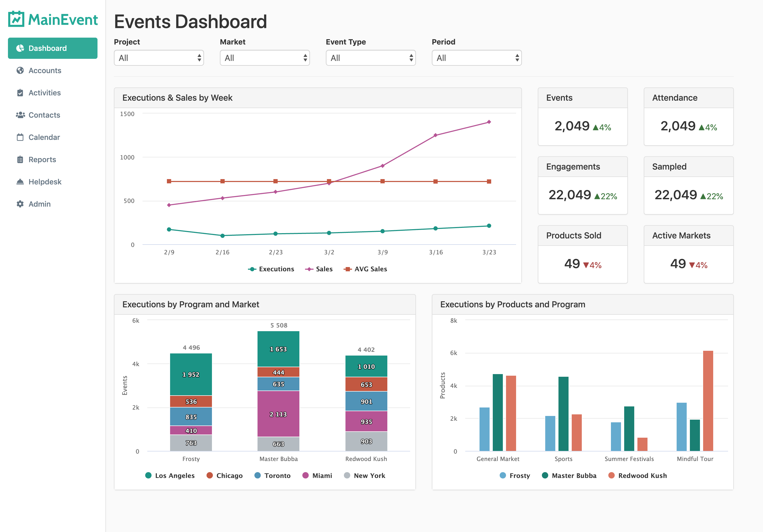763x532 pixels.
Task: Select the Accounts globe icon
Action: click(x=20, y=70)
